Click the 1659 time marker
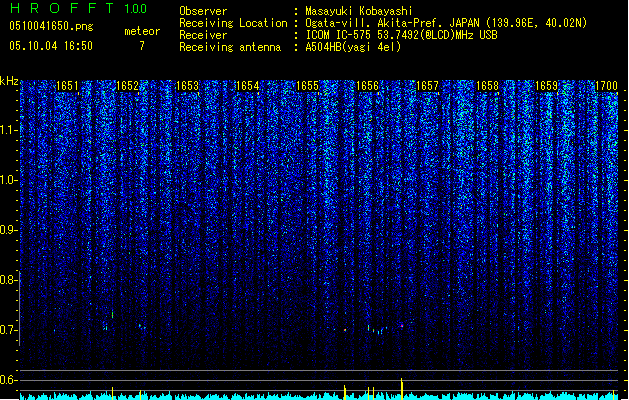This screenshot has width=629, height=400. (547, 86)
